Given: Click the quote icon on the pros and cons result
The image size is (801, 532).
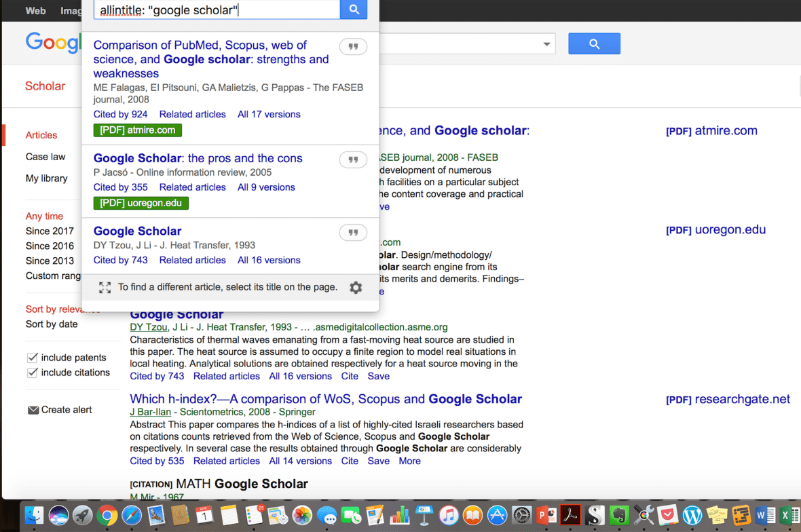Looking at the screenshot, I should pos(353,159).
